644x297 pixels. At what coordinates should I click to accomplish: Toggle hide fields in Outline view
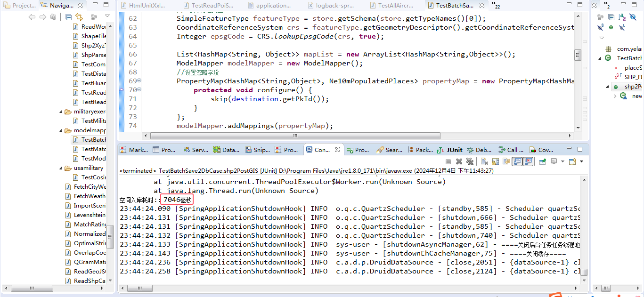tap(633, 17)
